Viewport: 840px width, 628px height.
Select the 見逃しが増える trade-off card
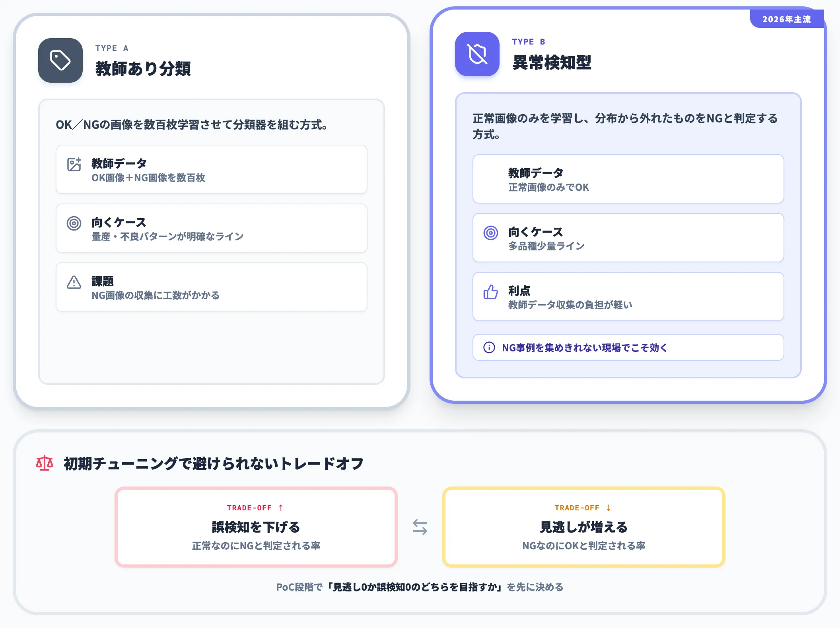click(x=584, y=527)
